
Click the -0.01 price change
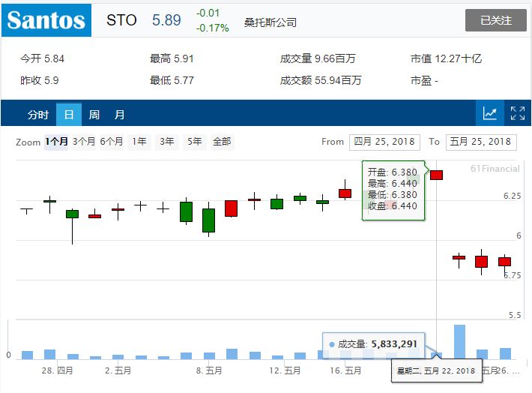208,13
